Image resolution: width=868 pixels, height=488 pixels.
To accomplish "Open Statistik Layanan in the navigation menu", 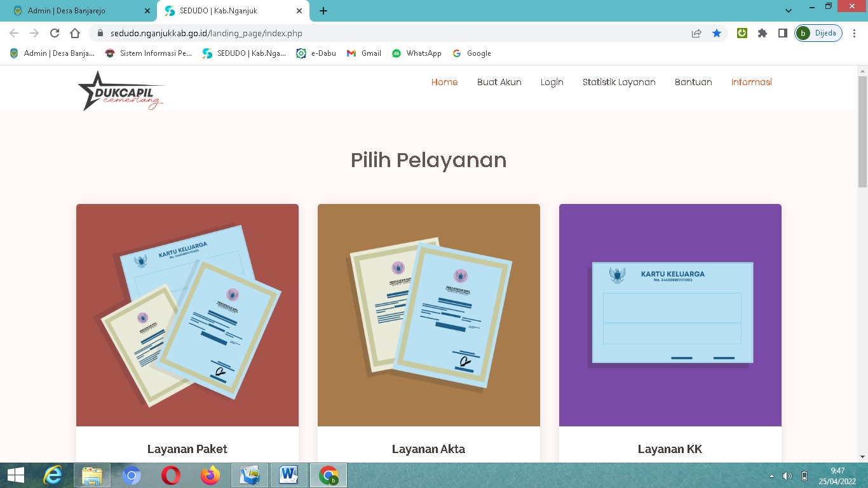I will tap(618, 82).
